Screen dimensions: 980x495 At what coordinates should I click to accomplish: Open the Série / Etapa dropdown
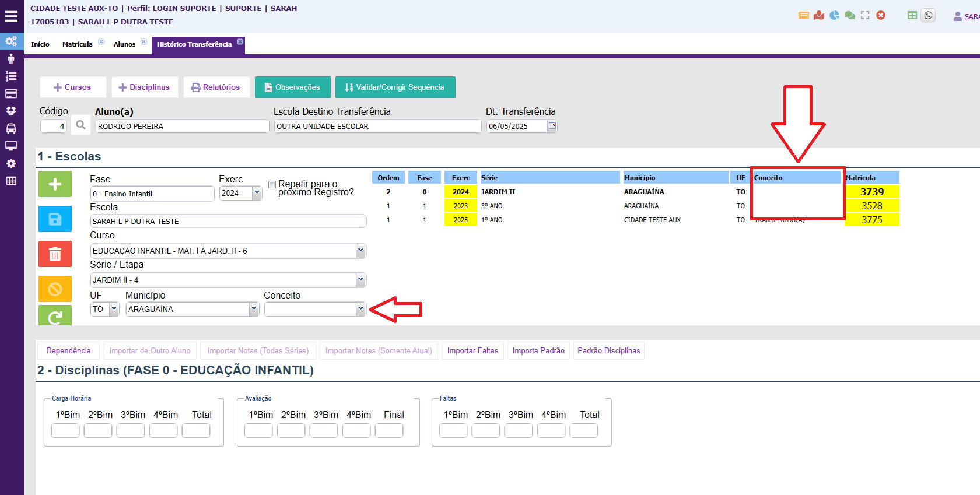point(360,280)
